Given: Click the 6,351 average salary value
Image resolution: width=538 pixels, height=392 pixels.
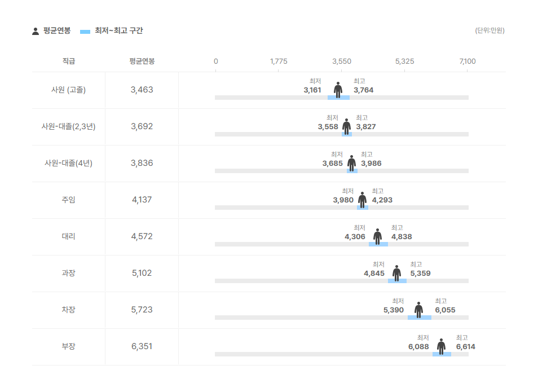Looking at the screenshot, I should 142,346.
